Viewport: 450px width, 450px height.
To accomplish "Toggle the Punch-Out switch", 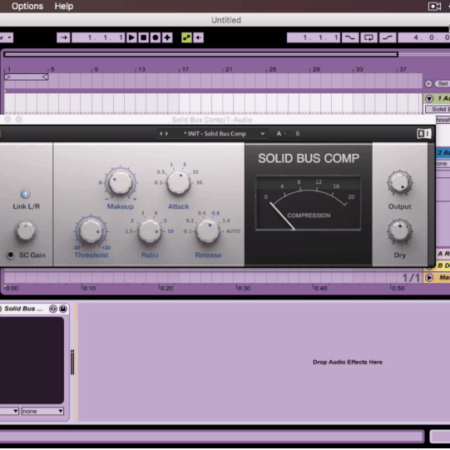I will [387, 38].
